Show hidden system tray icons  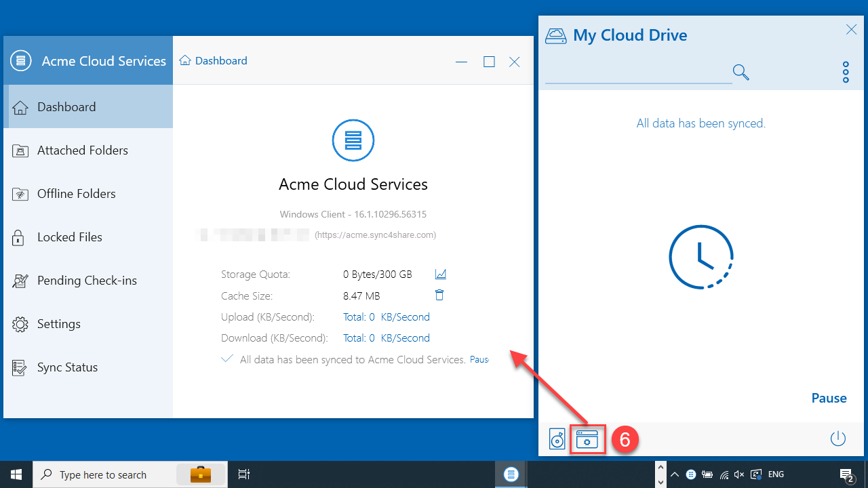pos(675,474)
